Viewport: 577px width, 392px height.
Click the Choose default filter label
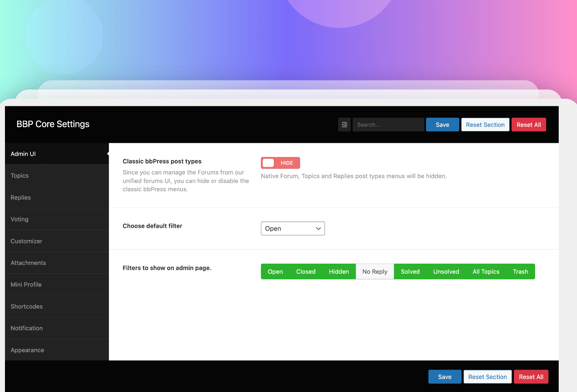click(152, 226)
